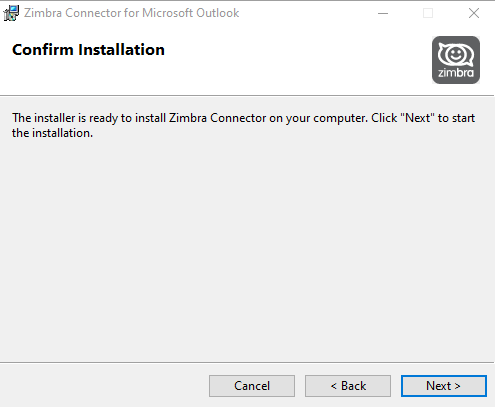Click the word 'Outlook' in the window title
495x407 pixels.
pyautogui.click(x=217, y=13)
